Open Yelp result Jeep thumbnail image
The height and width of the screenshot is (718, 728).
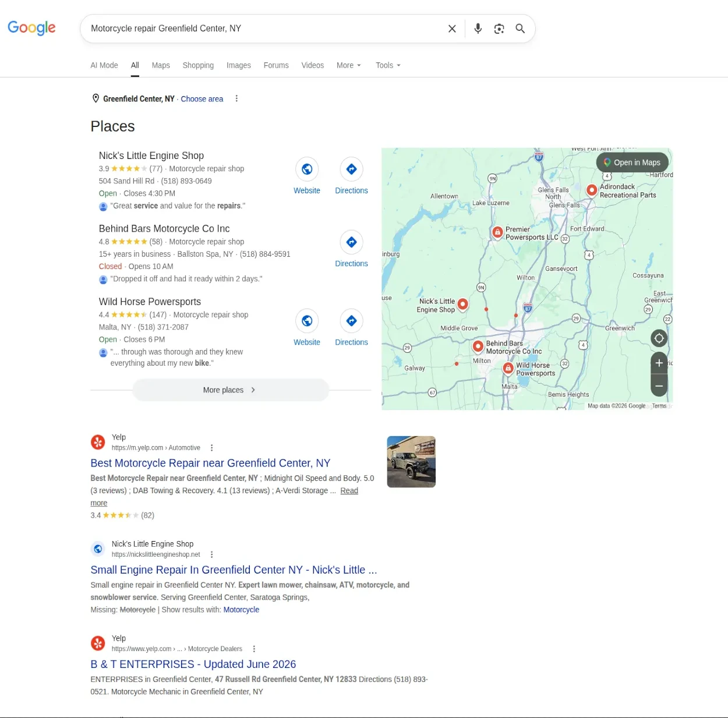(x=411, y=462)
